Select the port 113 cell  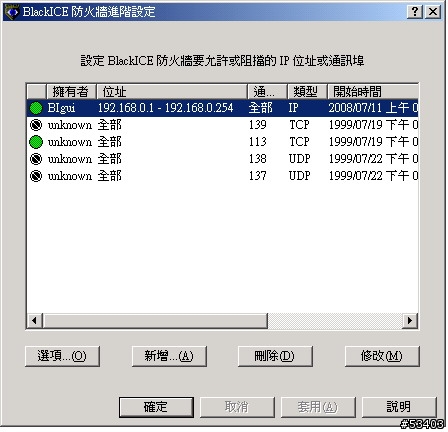[x=258, y=142]
